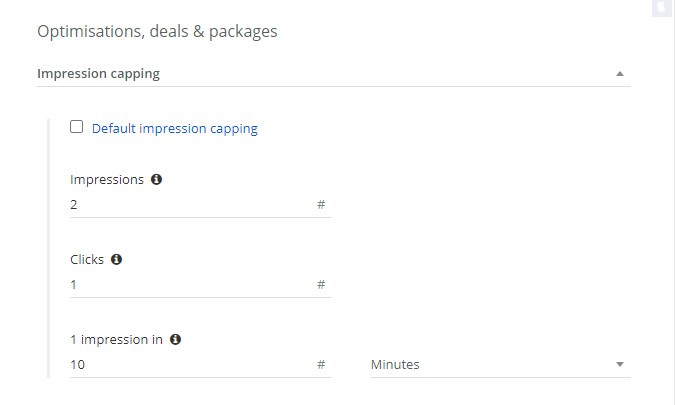Click the 1 impression in label

pyautogui.click(x=116, y=340)
